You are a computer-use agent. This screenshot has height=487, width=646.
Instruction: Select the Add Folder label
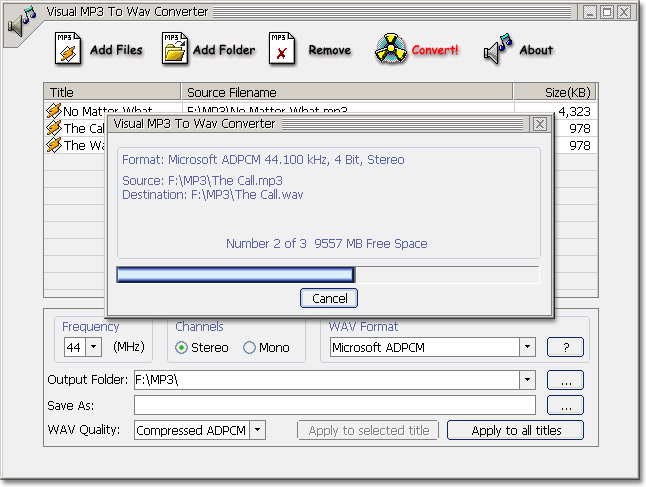[x=224, y=50]
